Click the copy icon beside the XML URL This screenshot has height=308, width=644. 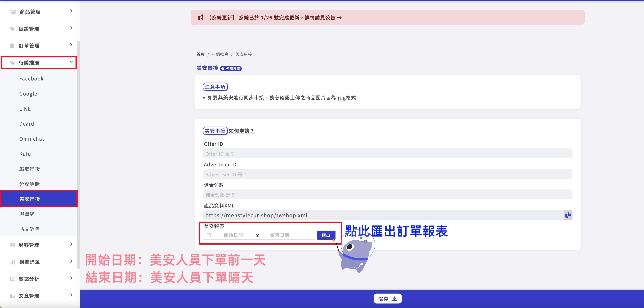click(568, 215)
